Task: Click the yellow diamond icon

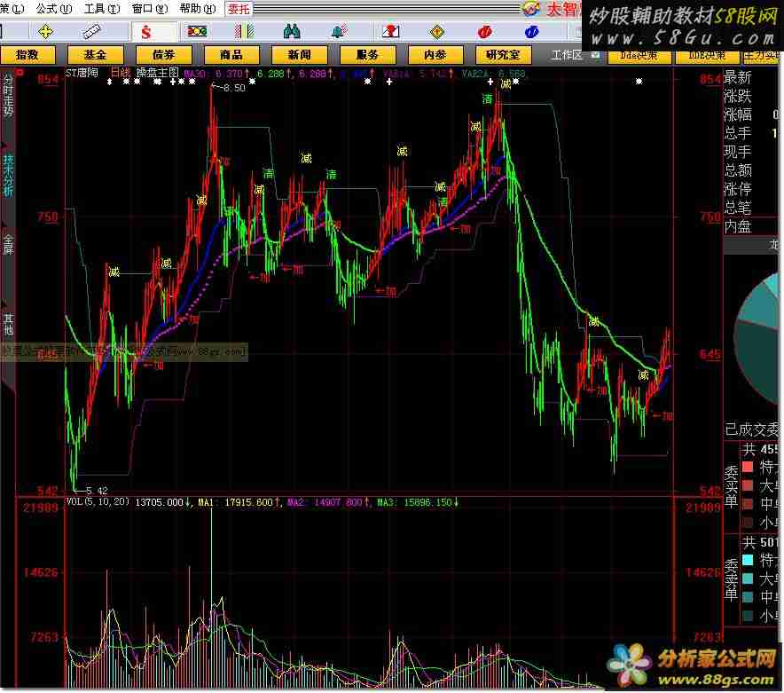Action: [x=437, y=32]
